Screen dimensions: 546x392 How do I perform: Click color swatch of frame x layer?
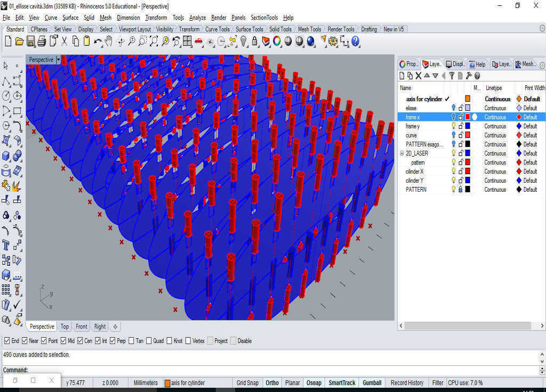pos(468,117)
